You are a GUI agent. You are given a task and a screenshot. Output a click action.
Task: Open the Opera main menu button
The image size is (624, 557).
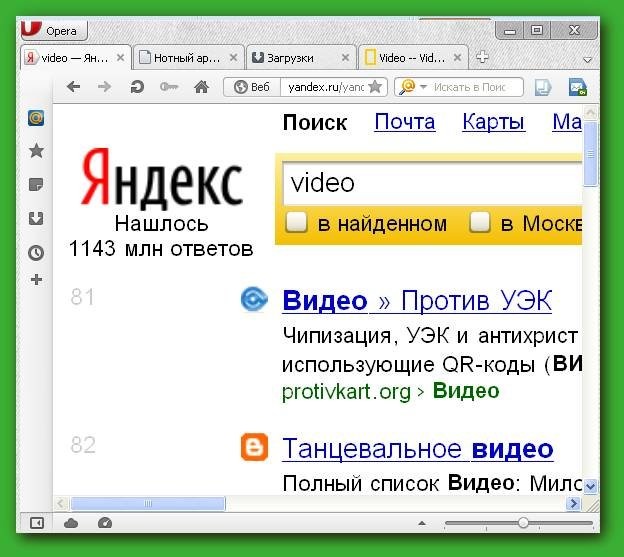click(54, 30)
